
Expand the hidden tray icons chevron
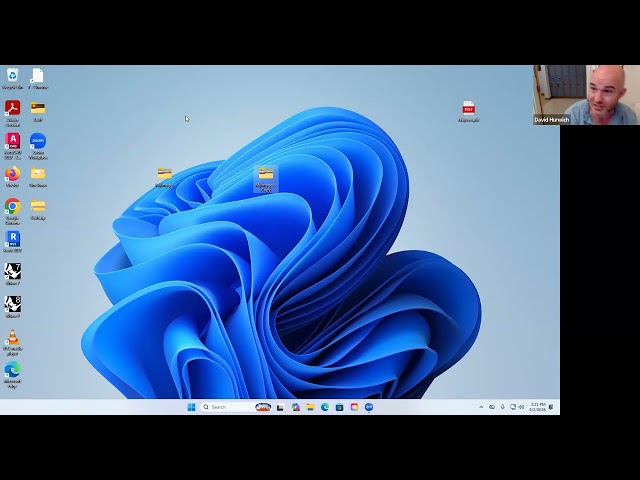[481, 407]
